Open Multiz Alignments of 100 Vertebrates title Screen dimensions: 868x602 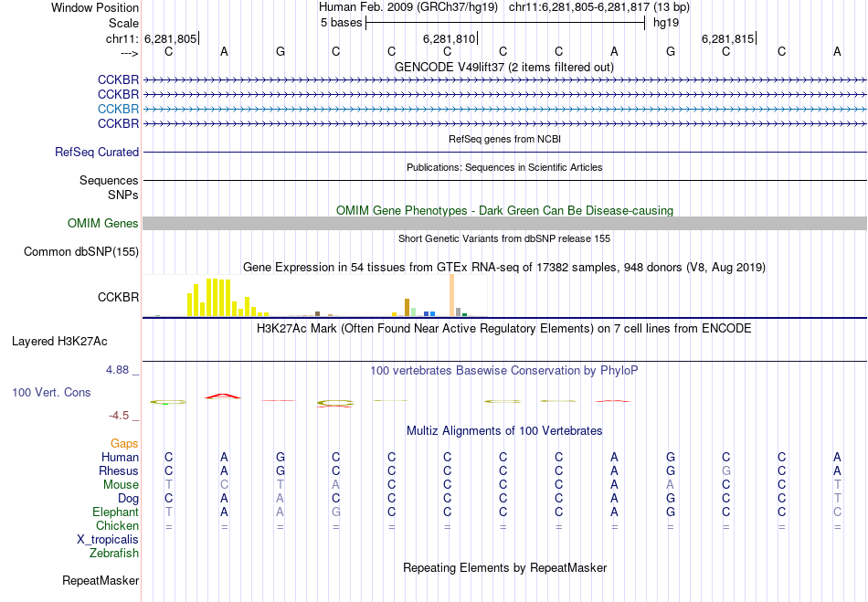[x=504, y=430]
